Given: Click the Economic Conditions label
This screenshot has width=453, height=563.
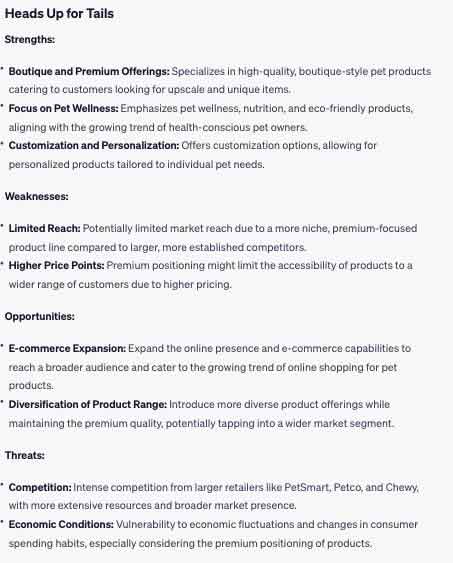Looking at the screenshot, I should coord(61,524).
